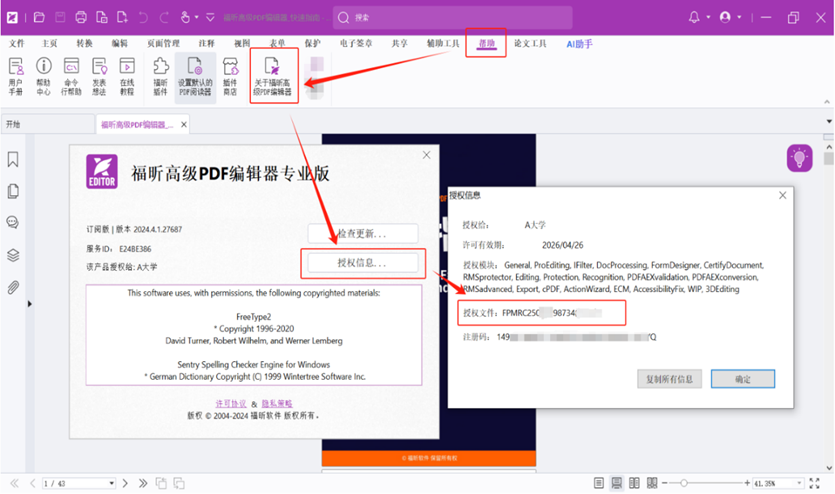835x494 pixels.
Task: Click OK (确定) in license dialog
Action: pos(743,379)
